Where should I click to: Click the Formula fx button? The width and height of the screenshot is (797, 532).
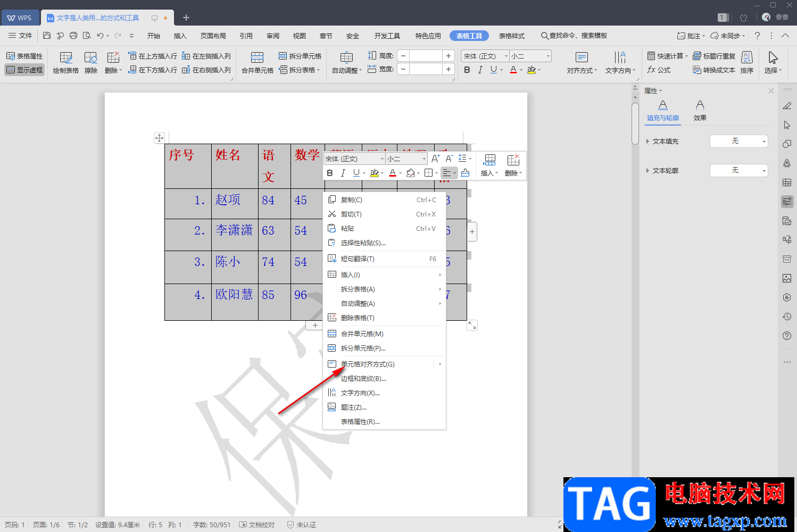pos(659,70)
